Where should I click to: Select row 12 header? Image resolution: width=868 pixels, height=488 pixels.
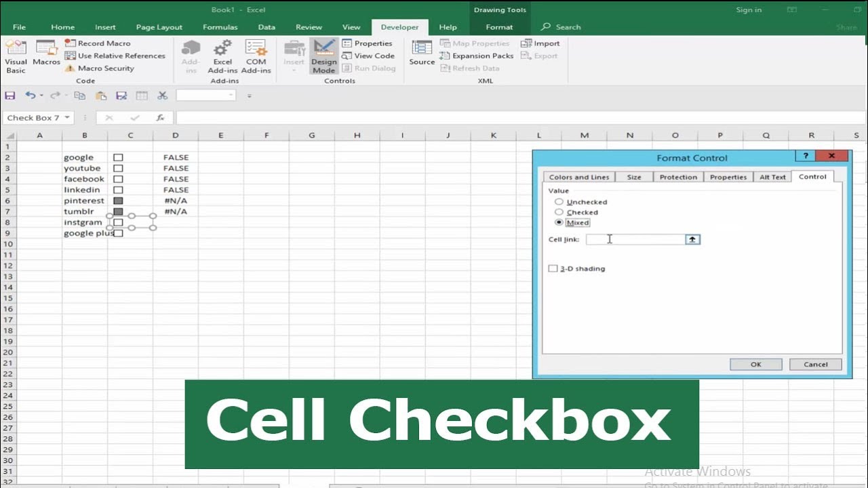[7, 266]
